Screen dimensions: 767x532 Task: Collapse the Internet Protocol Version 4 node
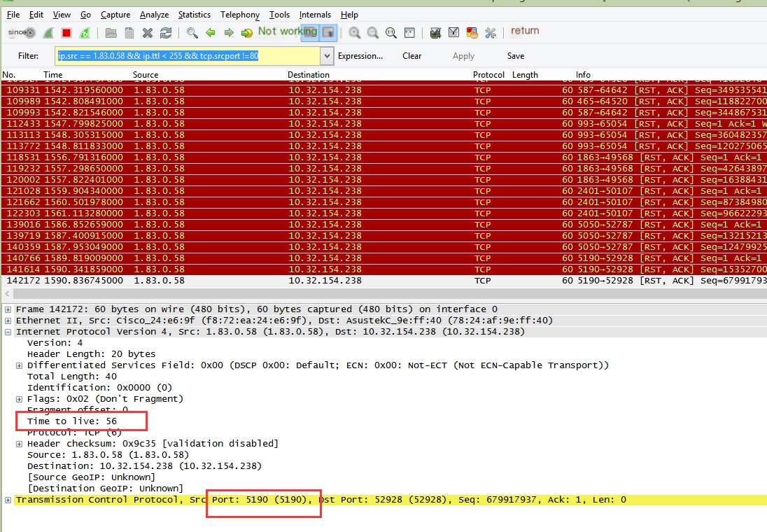8,332
